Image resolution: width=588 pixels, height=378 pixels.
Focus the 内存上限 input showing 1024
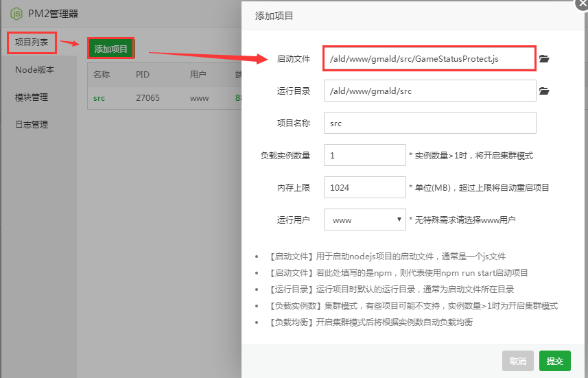[x=364, y=187]
